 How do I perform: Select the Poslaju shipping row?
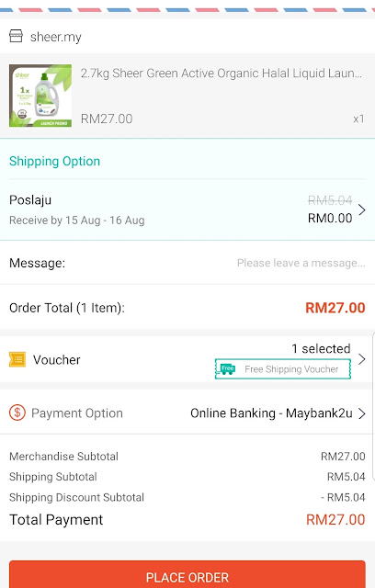(187, 209)
